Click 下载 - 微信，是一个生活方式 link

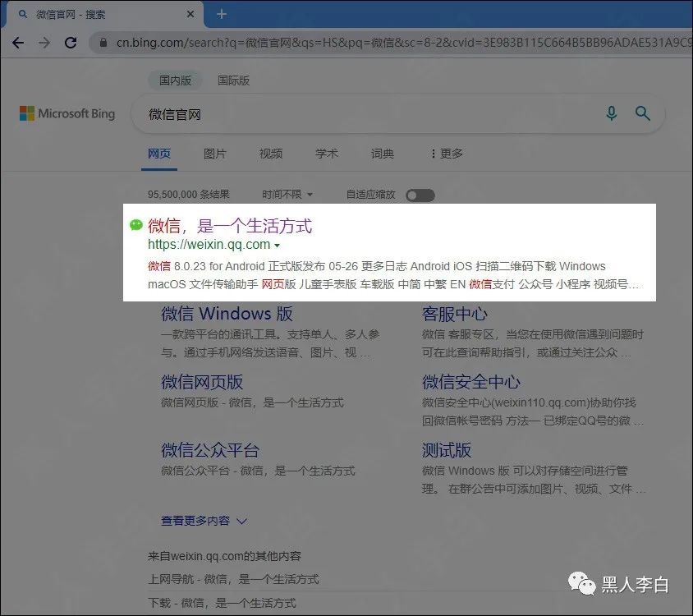click(x=222, y=603)
